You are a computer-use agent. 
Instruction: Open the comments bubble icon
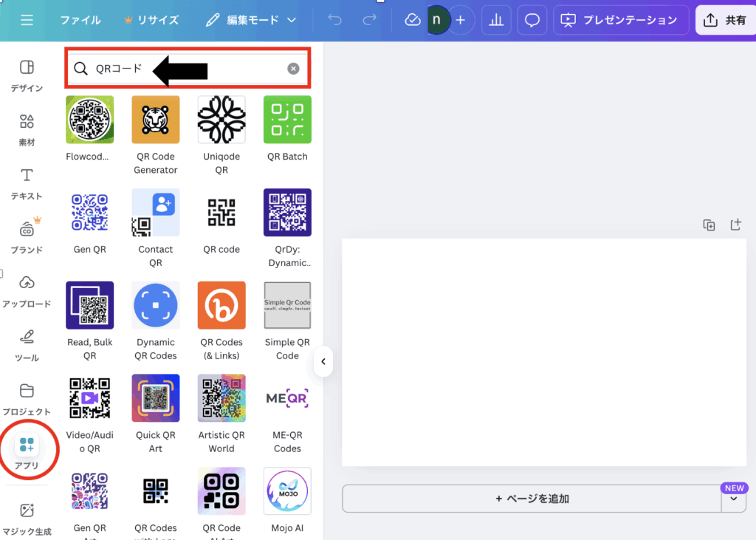click(532, 20)
